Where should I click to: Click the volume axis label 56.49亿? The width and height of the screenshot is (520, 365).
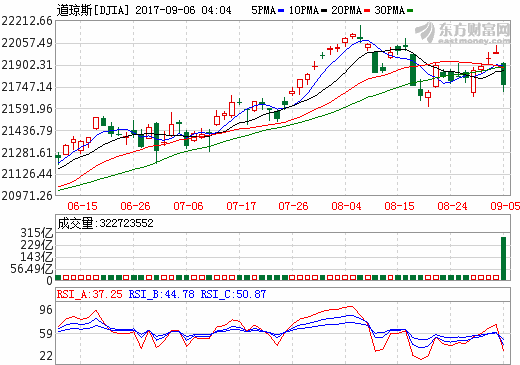click(x=32, y=269)
